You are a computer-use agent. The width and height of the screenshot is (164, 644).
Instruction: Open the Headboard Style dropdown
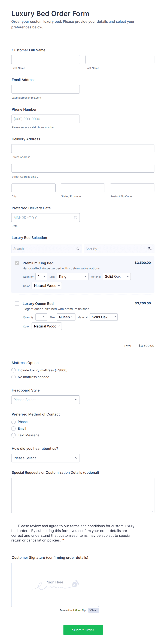pyautogui.click(x=45, y=400)
